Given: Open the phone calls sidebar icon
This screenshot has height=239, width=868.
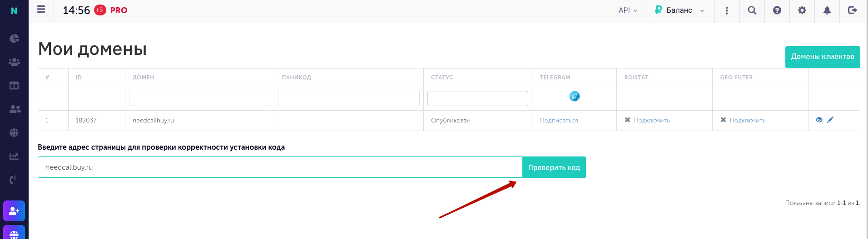Looking at the screenshot, I should click(14, 179).
